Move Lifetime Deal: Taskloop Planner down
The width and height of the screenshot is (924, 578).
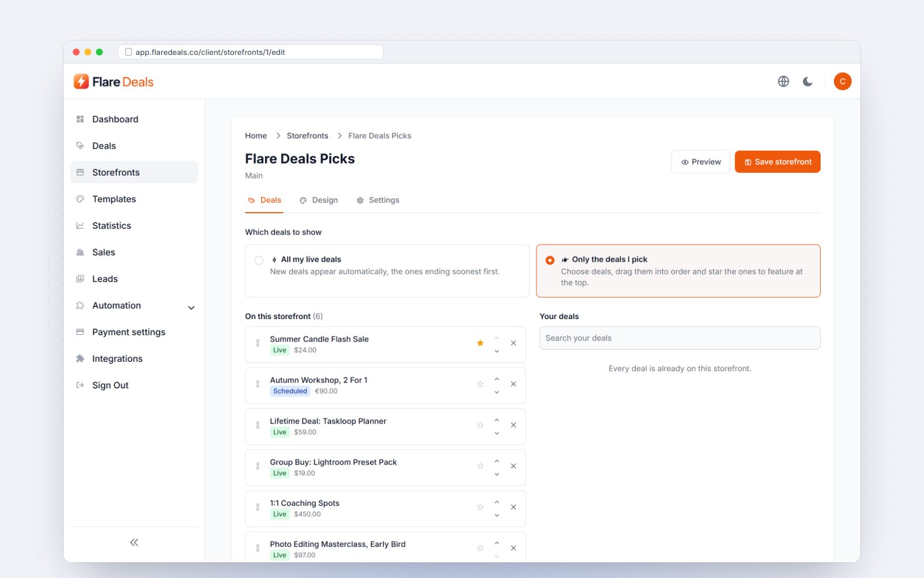pyautogui.click(x=497, y=433)
